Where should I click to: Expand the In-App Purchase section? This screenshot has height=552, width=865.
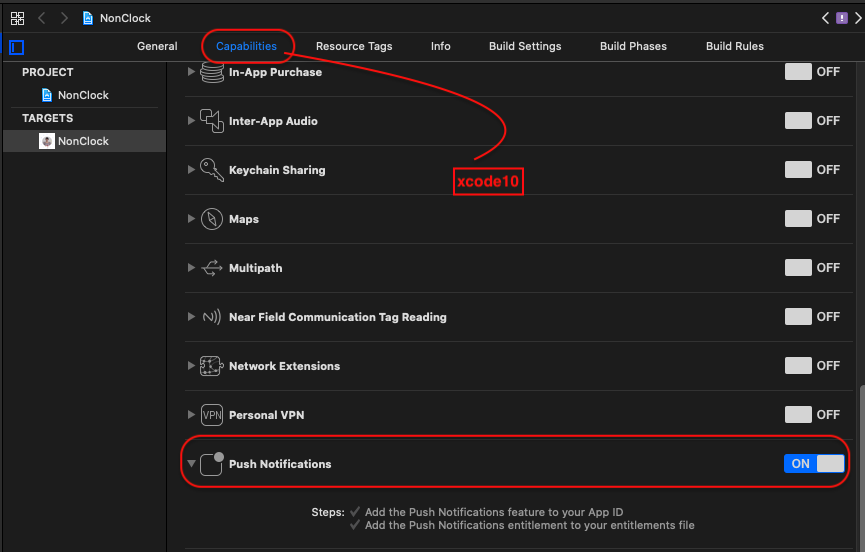(191, 72)
